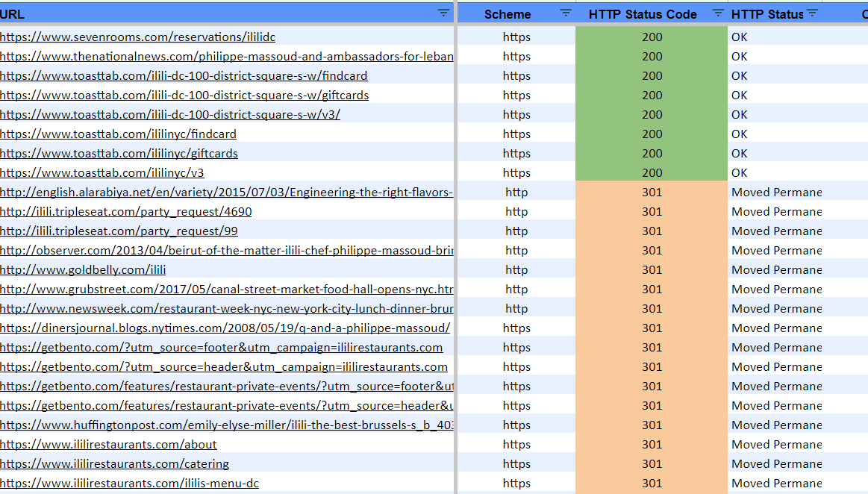Open the tripleseat party_request/99 link

coord(119,231)
